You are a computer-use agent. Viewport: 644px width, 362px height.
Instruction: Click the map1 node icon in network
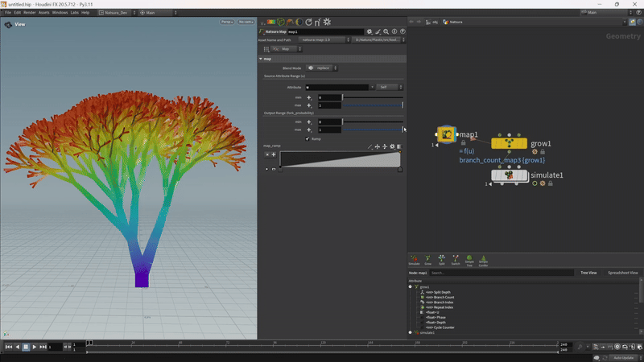pyautogui.click(x=447, y=134)
